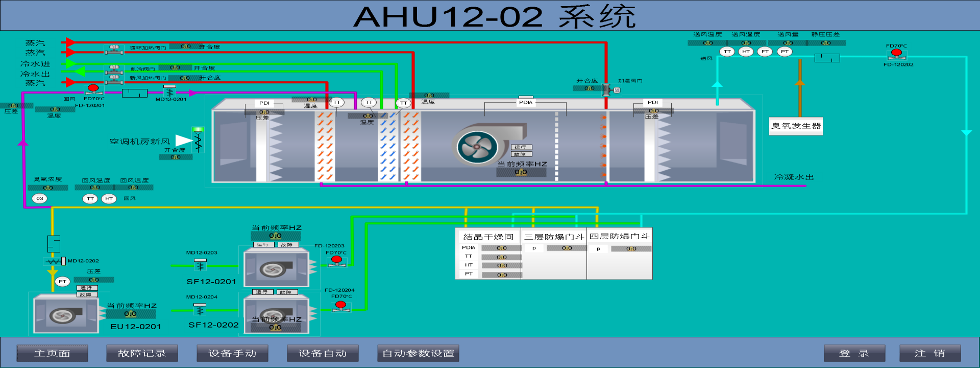Click the FD-120202 fire damper icon
This screenshot has height=368, width=980.
click(896, 54)
